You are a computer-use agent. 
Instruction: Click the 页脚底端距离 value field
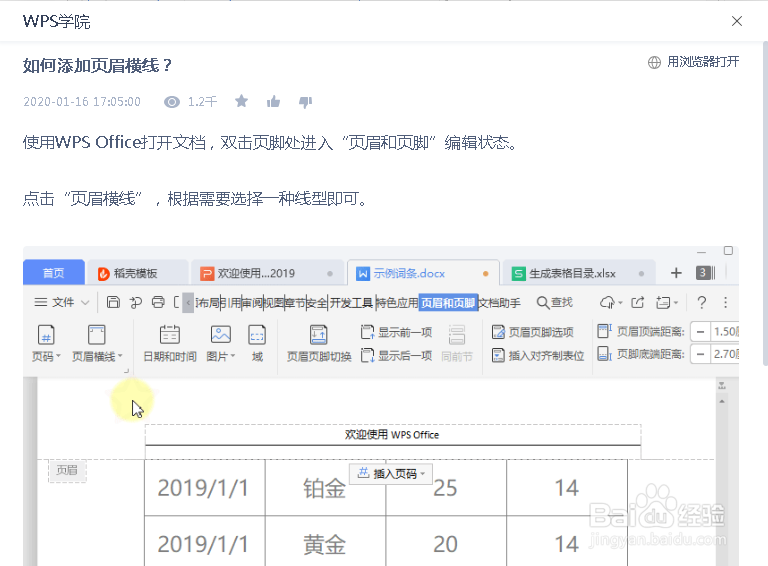click(x=724, y=354)
